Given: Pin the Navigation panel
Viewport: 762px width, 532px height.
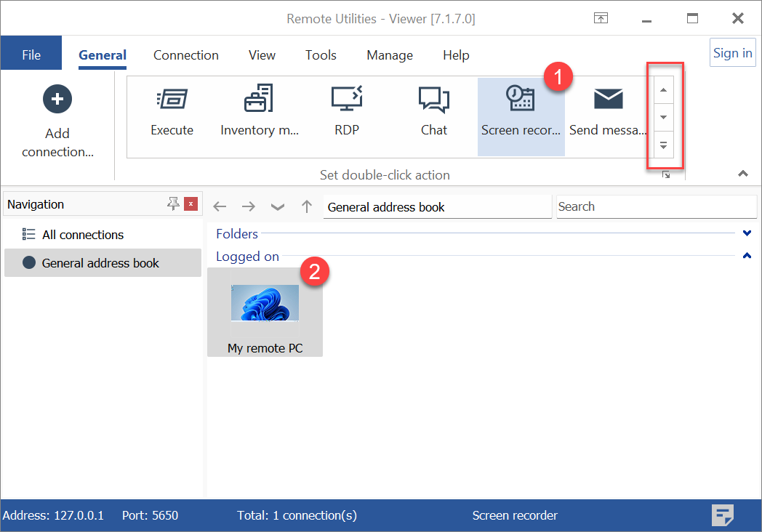Looking at the screenshot, I should coord(173,204).
